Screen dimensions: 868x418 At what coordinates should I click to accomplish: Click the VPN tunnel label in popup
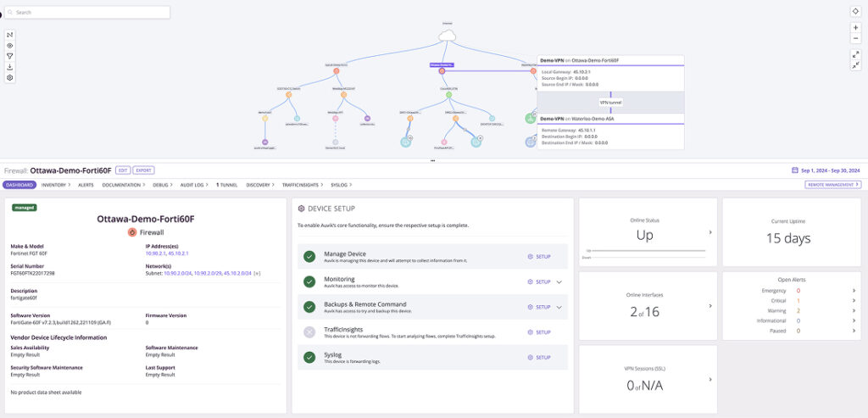coord(610,103)
